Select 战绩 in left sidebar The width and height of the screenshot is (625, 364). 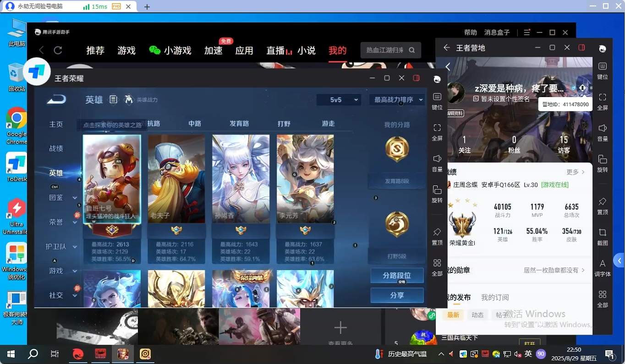click(56, 148)
